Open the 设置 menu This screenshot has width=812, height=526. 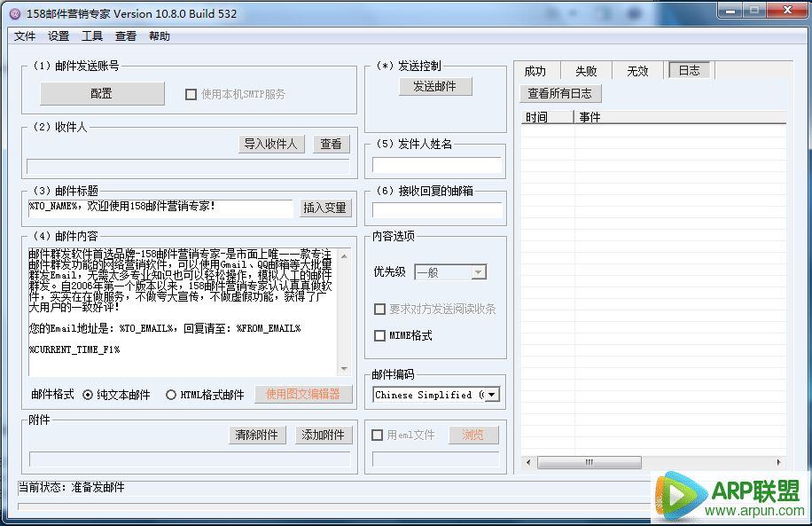58,36
